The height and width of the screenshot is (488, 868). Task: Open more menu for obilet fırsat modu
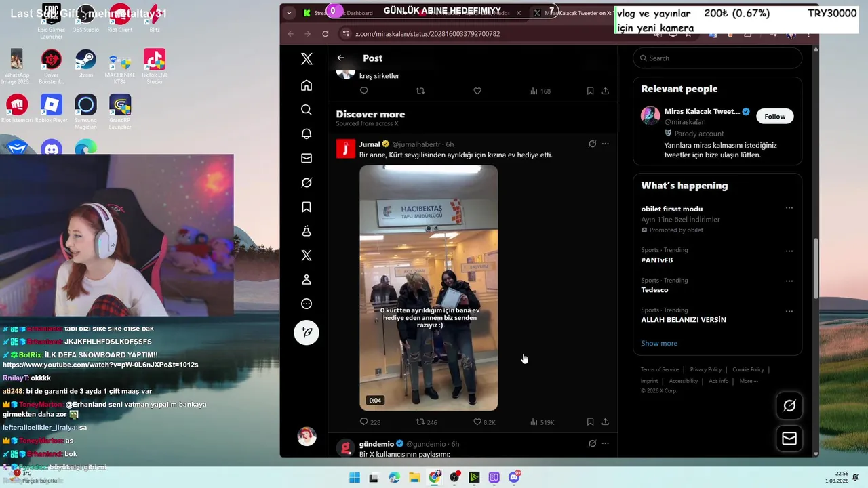[x=789, y=208]
